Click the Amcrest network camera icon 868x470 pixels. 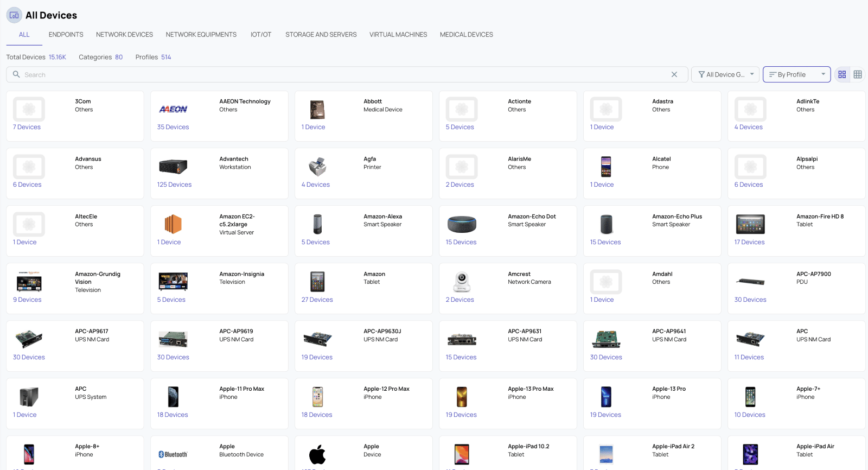click(x=462, y=282)
